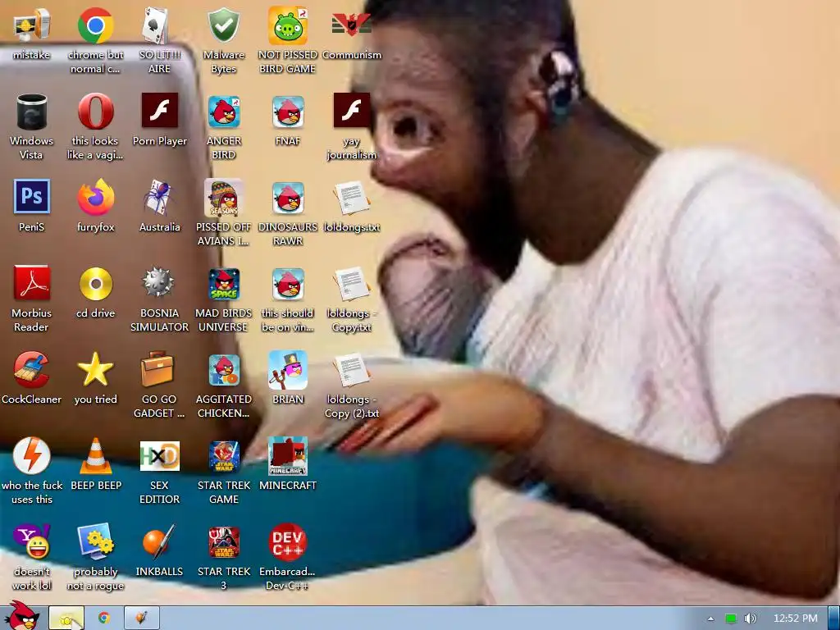
Task: Open the 'furryfox' Firefox icon
Action: pyautogui.click(x=95, y=197)
